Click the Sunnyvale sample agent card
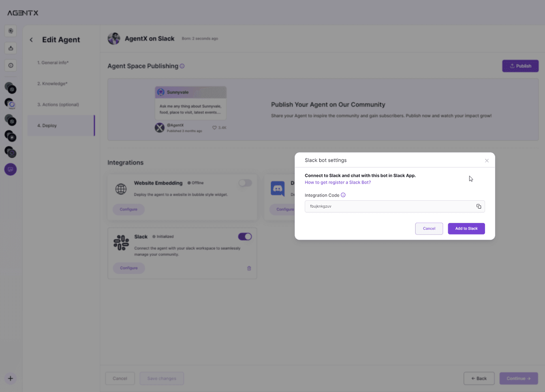Screen dimensions: 545x392 [x=191, y=103]
